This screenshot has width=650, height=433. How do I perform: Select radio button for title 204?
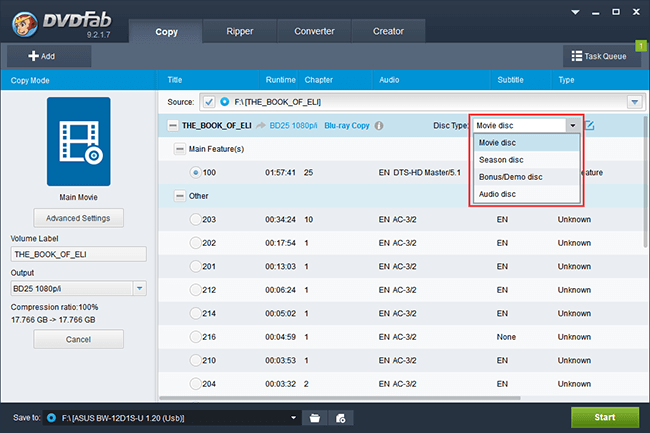point(195,384)
